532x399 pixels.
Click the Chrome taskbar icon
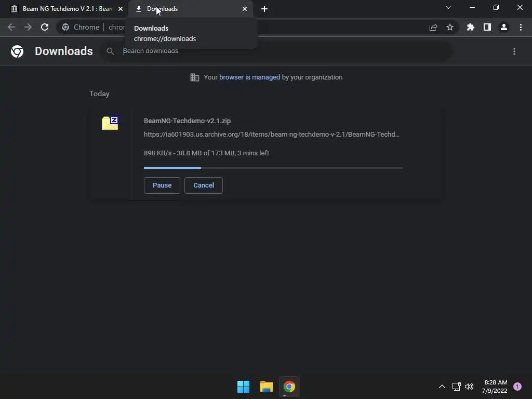coord(289,387)
